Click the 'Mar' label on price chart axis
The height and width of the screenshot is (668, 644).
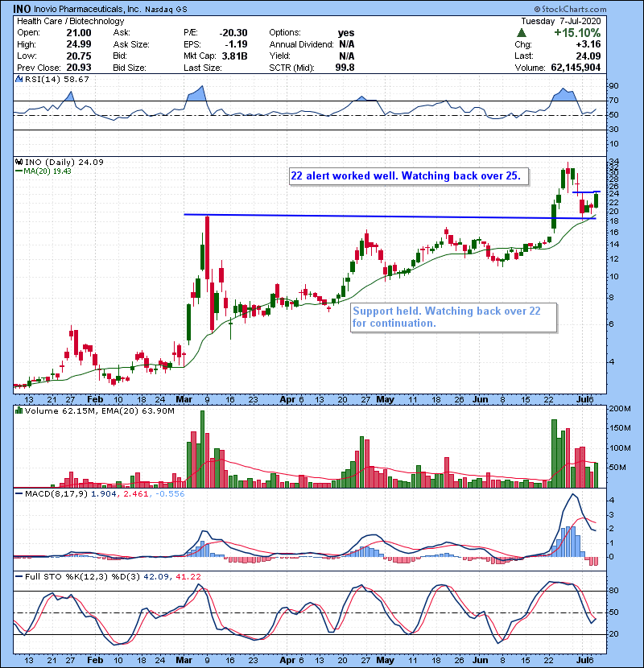184,400
